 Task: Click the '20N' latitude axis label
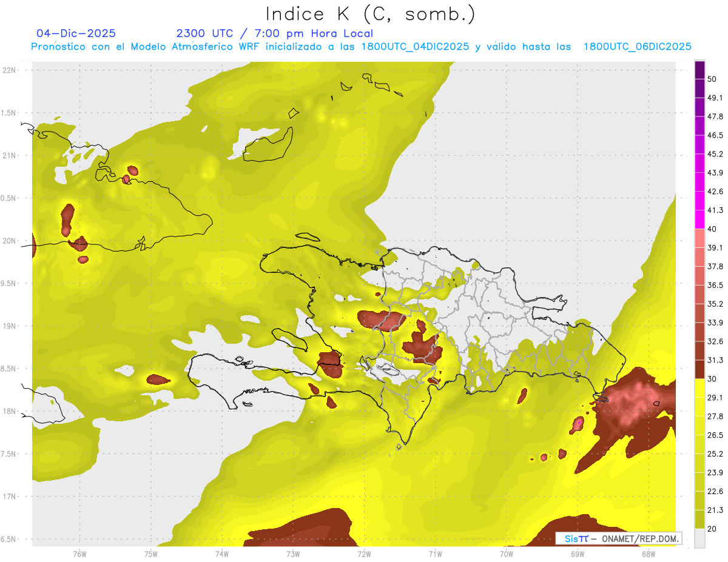[10, 241]
